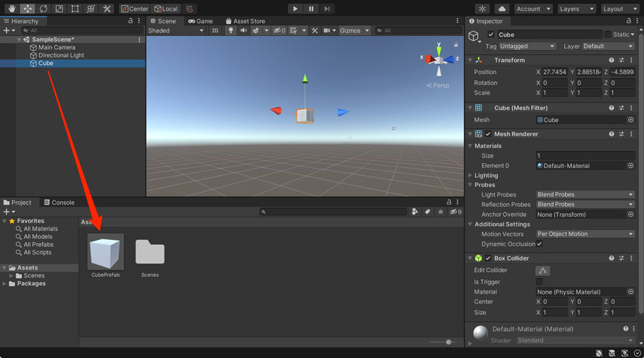Viewport: 644px width, 358px height.
Task: Select Cube in Hierarchy
Action: point(72,64)
